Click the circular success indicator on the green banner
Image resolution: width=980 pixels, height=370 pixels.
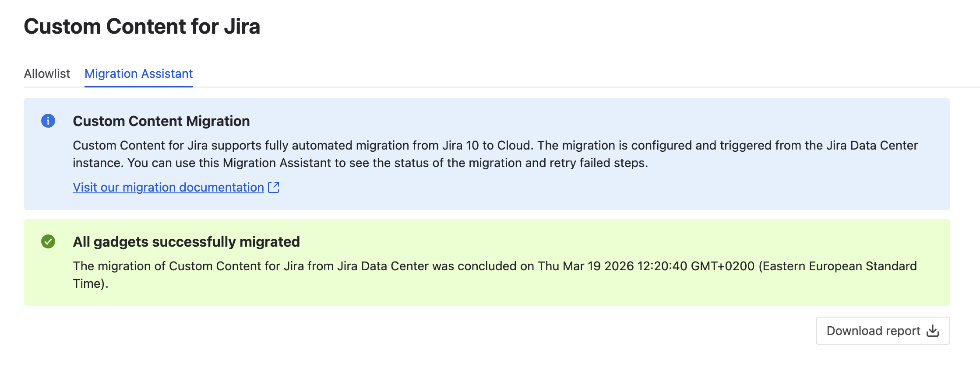[48, 241]
